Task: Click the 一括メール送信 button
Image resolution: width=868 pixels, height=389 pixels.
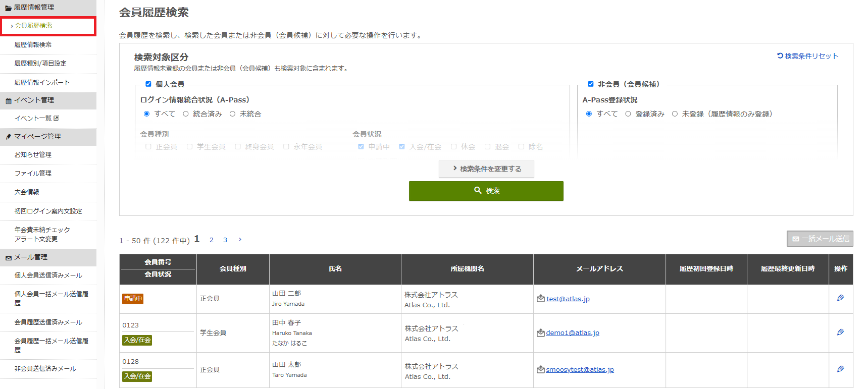Action: (820, 239)
